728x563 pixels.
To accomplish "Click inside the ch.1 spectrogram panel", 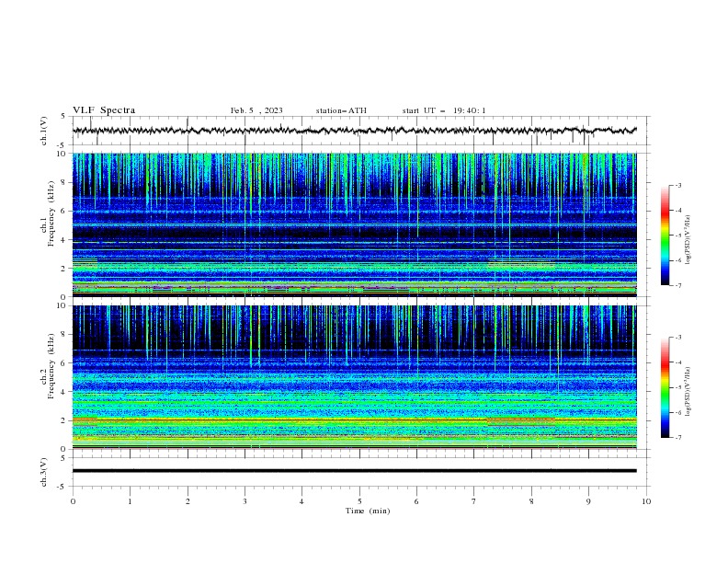I will pyautogui.click(x=354, y=224).
